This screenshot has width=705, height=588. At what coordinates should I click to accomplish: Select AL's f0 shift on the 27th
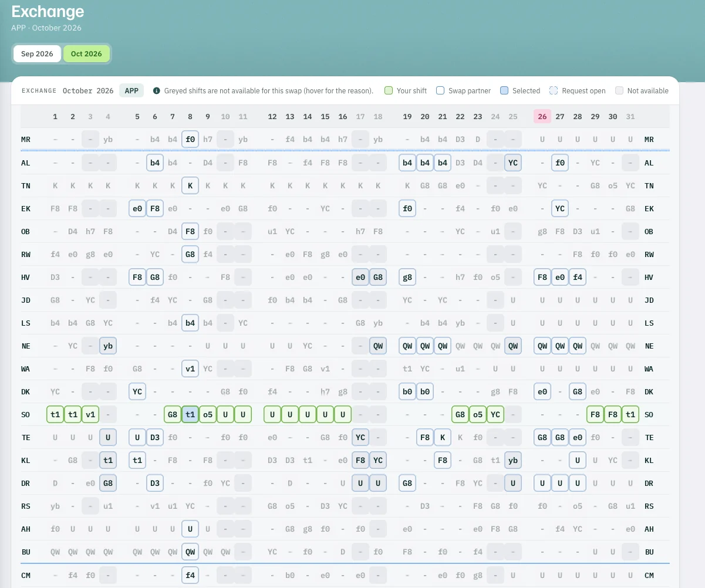[x=560, y=163]
